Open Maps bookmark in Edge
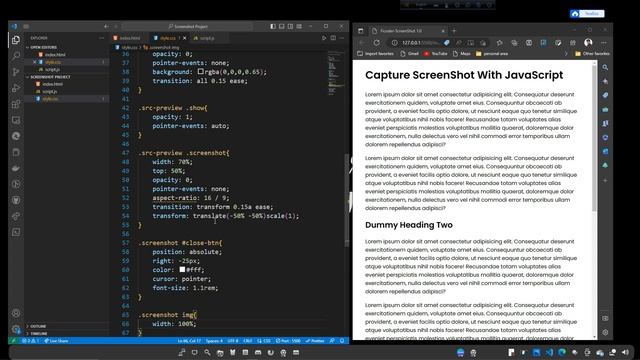640x360 pixels. pyautogui.click(x=462, y=53)
